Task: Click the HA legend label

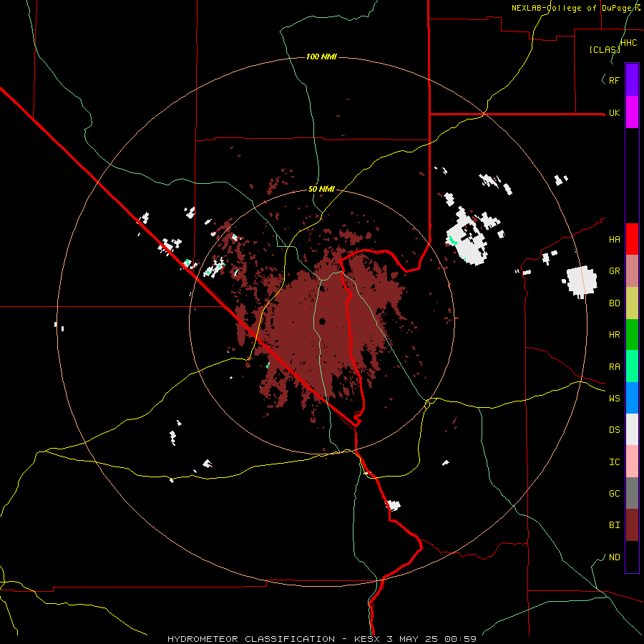Action: point(614,240)
